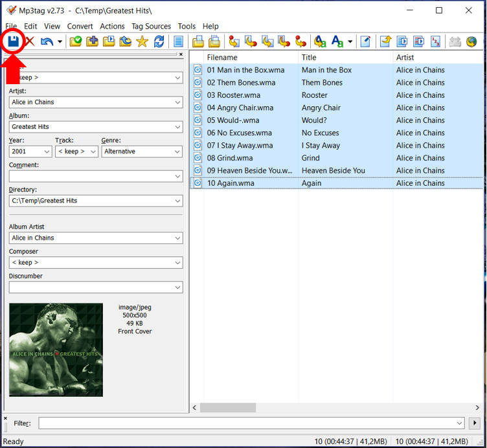The width and height of the screenshot is (487, 448).
Task: Expand the Artist field dropdown
Action: point(177,102)
